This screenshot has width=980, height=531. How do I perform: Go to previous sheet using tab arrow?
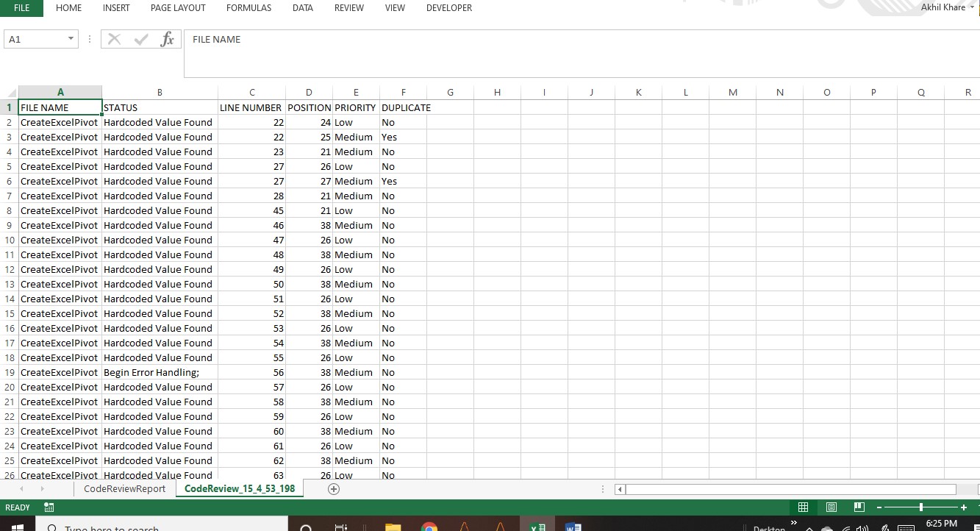21,489
